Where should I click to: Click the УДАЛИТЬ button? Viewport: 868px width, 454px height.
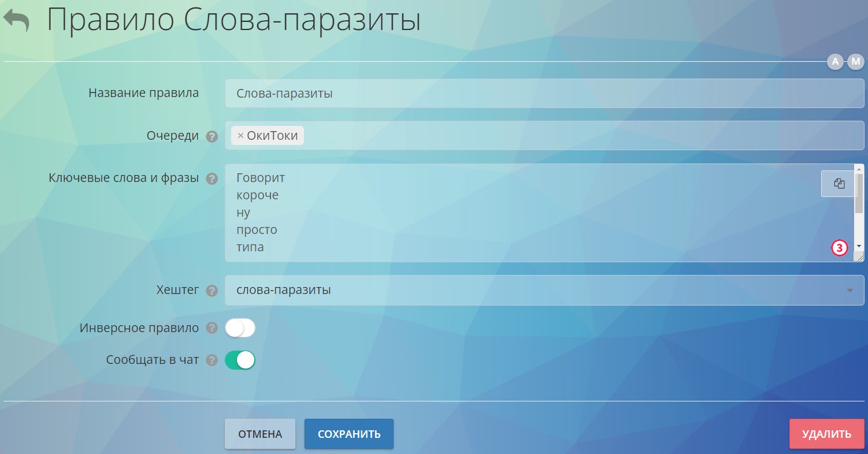pos(826,433)
